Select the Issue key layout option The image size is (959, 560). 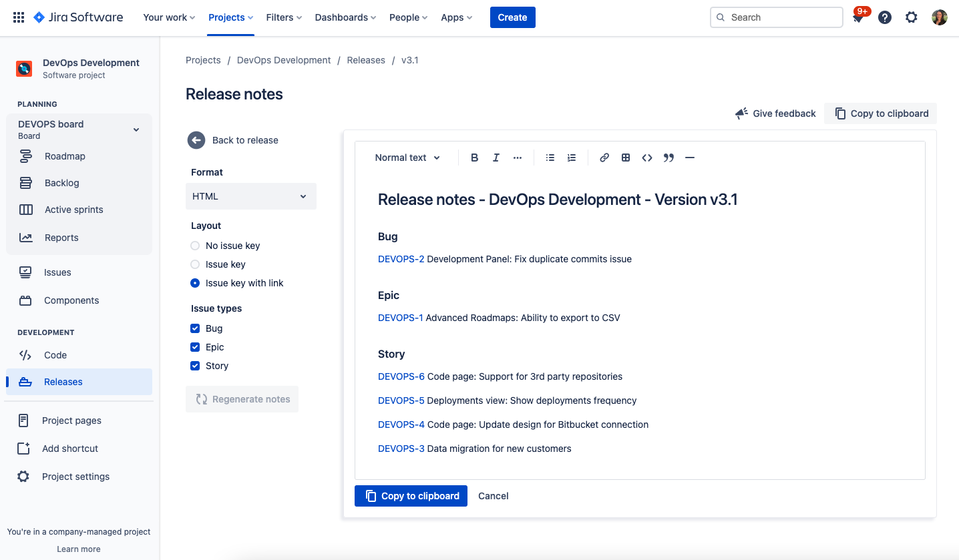tap(195, 264)
